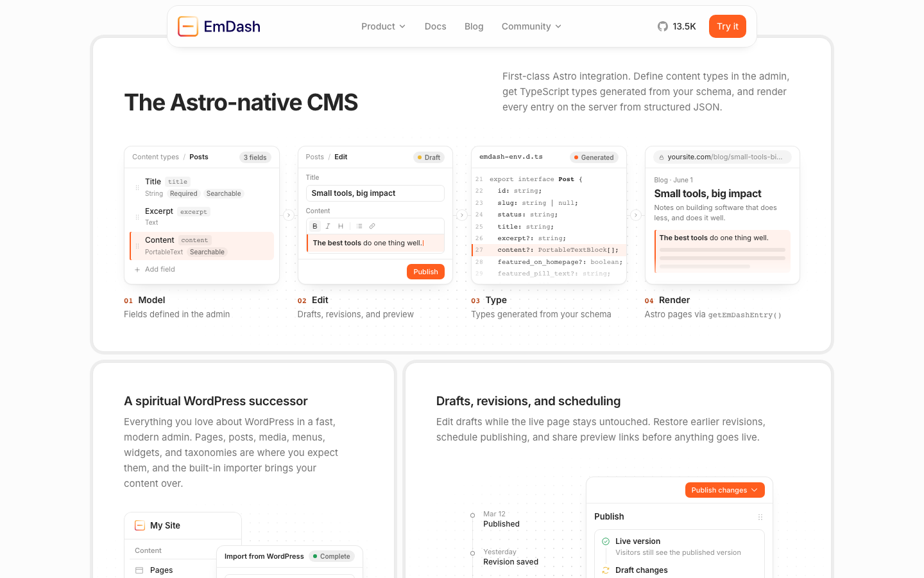Click the arrow circle between Edit and Type cards
The height and width of the screenshot is (578, 924).
pyautogui.click(x=462, y=215)
